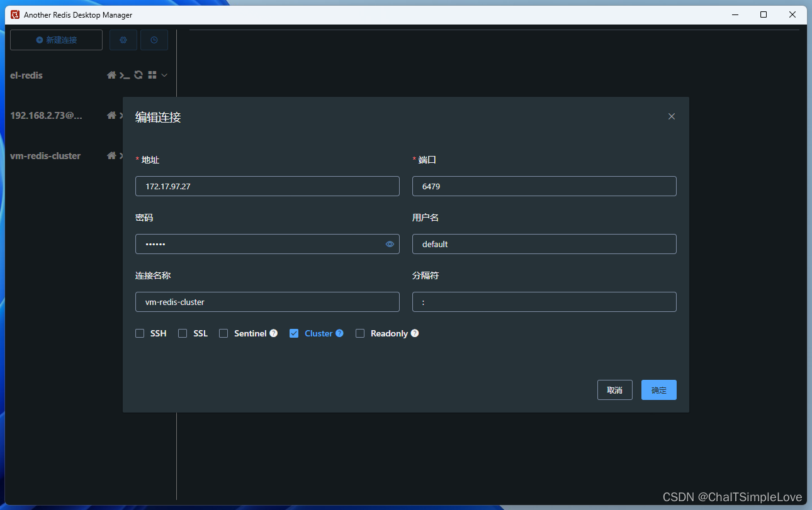Screen dimensions: 812x510
Task: Select the el-redis connection name
Action: (x=26, y=75)
